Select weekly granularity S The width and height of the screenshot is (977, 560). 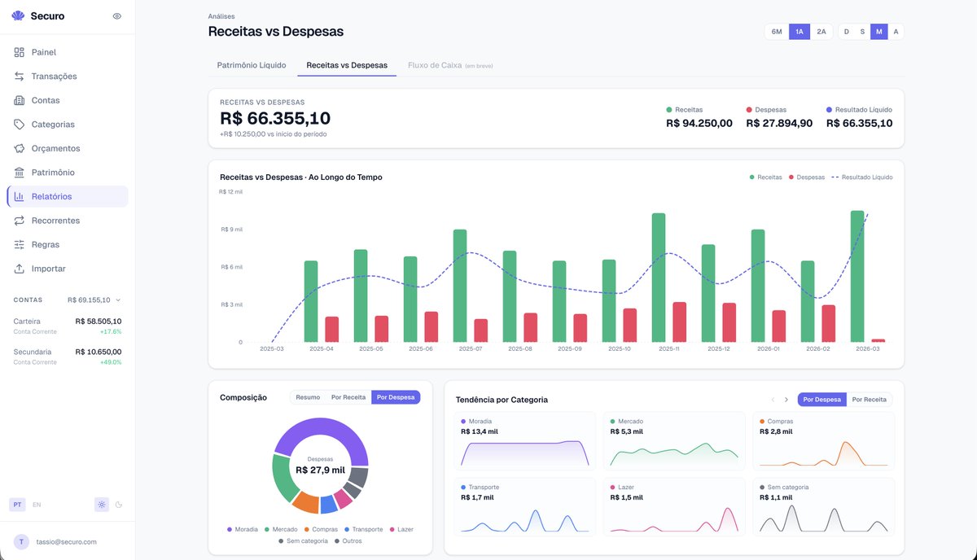point(862,32)
